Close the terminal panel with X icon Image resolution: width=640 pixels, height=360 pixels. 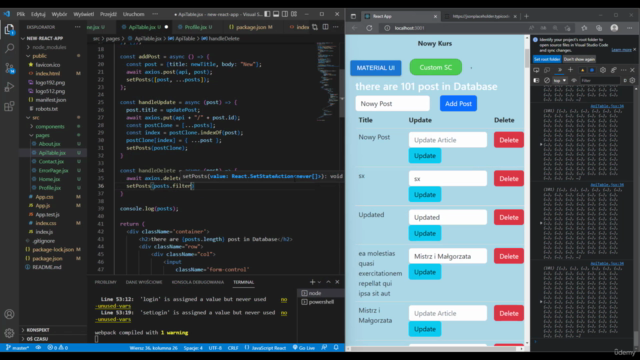tap(337, 282)
